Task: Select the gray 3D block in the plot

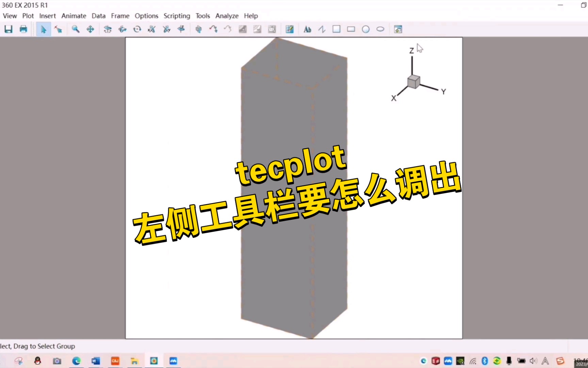Action: point(294,187)
